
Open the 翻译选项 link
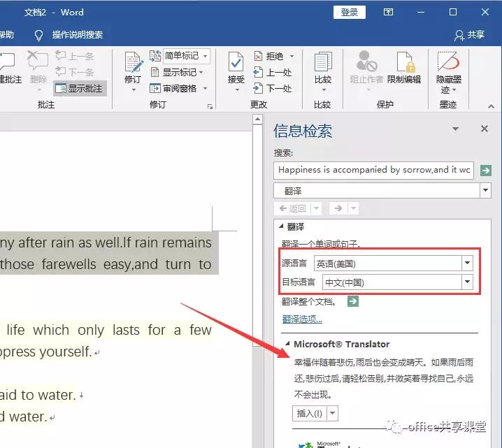302,319
